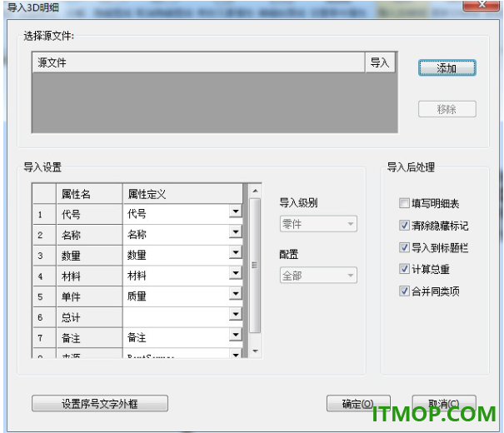Expand the 属性定义 dropdown for 数量 row

pos(236,252)
